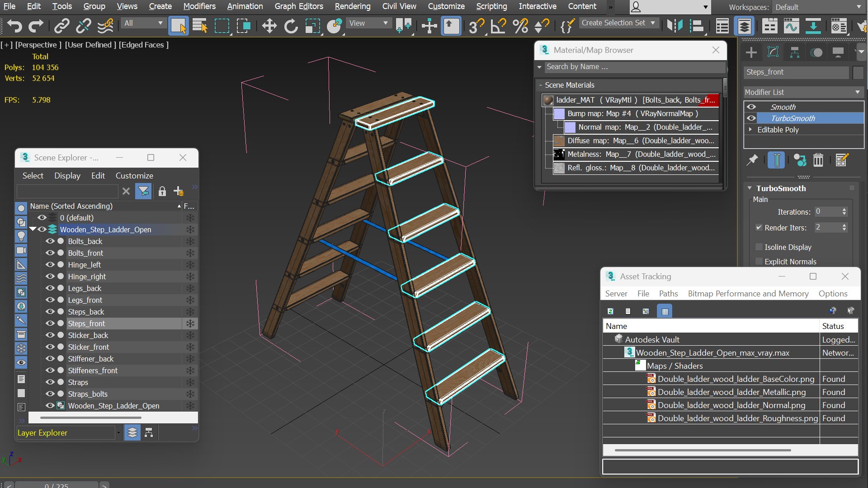Screen dimensions: 868x488
Task: Uncheck the Render Iters checkbox
Action: (x=759, y=227)
